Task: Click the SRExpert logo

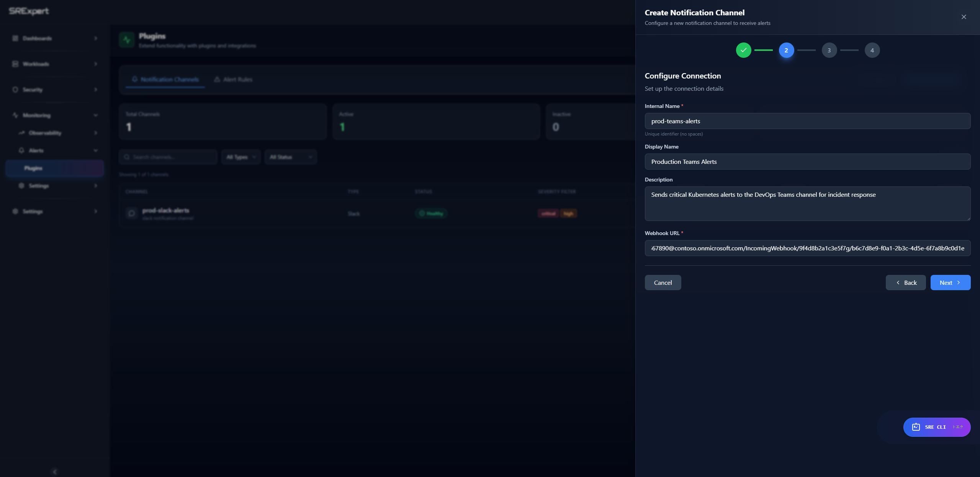Action: 28,11
